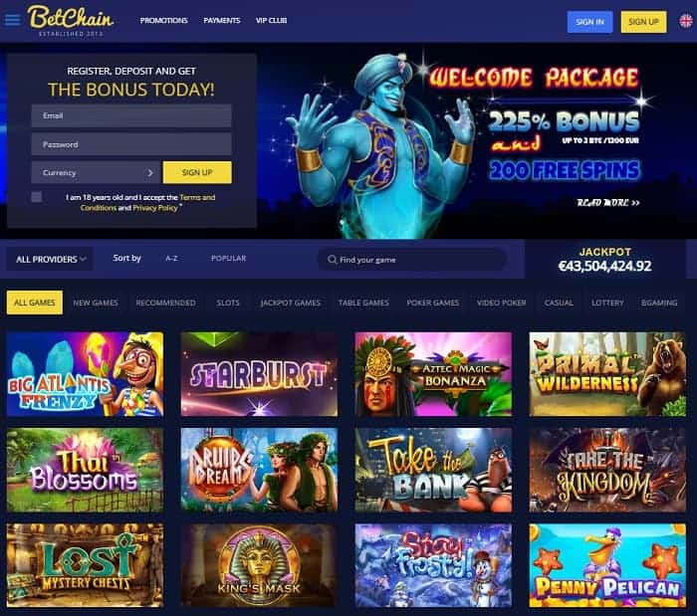Click the BetChain logo
The width and height of the screenshot is (697, 616).
71,21
